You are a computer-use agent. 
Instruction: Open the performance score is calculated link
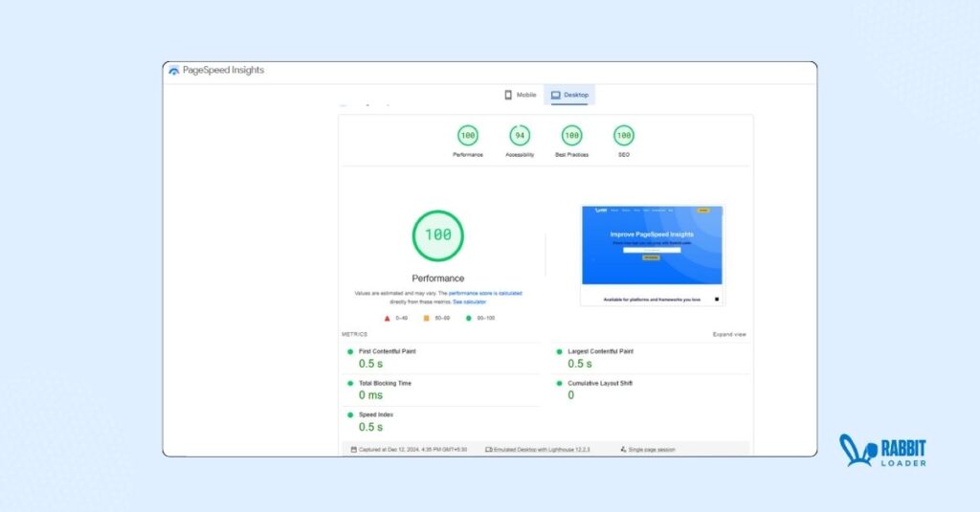coord(485,293)
